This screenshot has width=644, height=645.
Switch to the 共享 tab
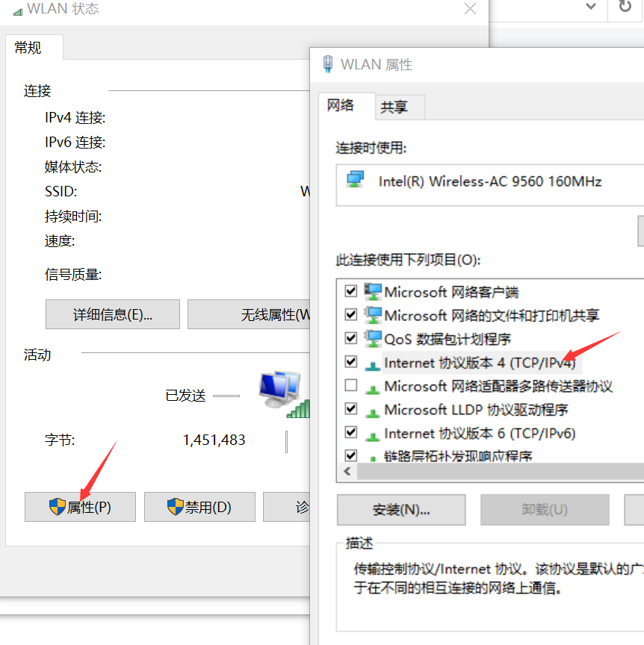coord(400,107)
